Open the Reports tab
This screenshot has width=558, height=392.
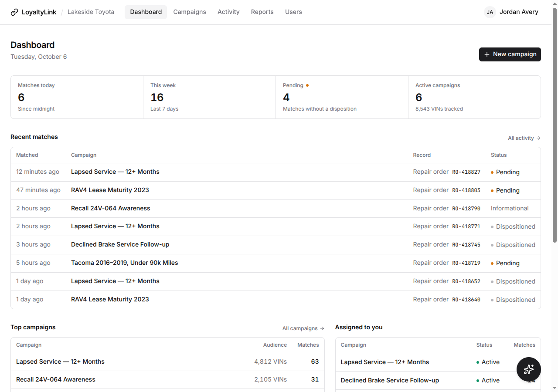262,12
